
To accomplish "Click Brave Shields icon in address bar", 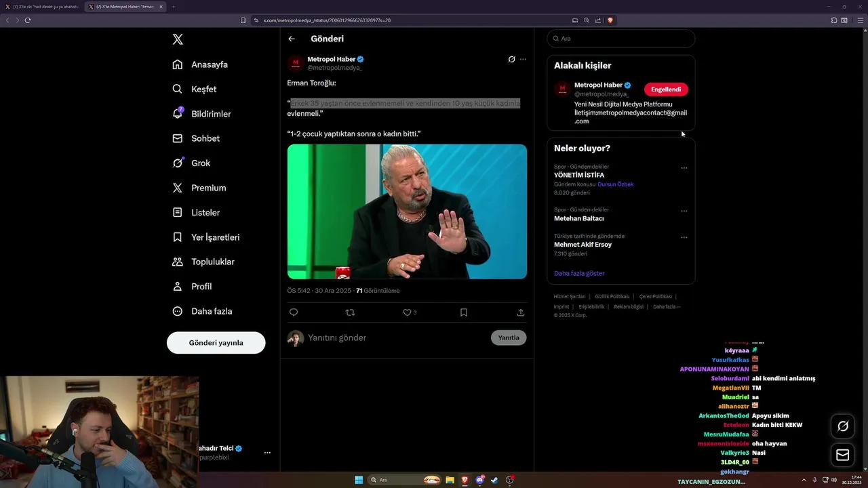I will pyautogui.click(x=610, y=20).
